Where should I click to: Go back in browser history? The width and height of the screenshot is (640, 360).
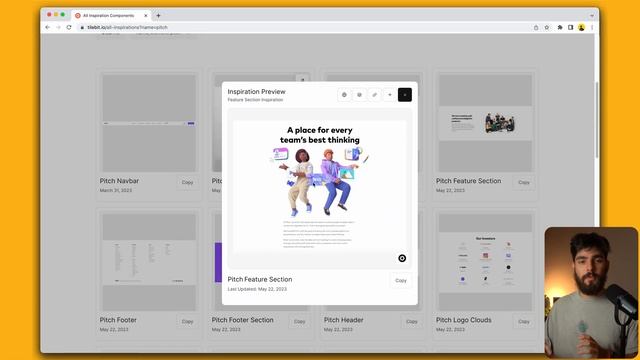pyautogui.click(x=48, y=27)
